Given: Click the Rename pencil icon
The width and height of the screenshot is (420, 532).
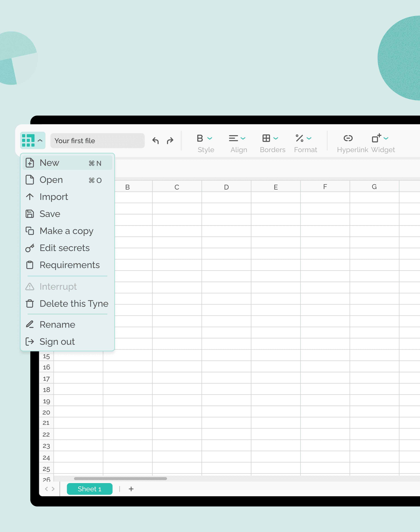Looking at the screenshot, I should 30,325.
